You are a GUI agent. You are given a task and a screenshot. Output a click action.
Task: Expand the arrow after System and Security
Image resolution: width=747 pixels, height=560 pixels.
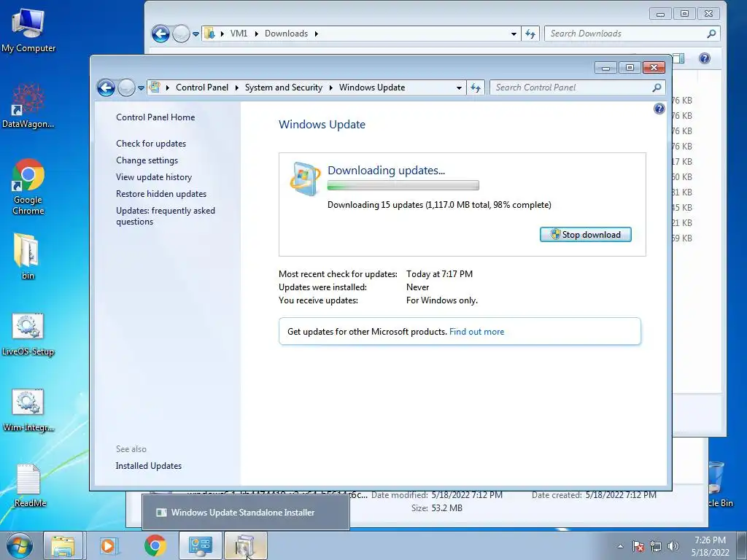pos(330,87)
